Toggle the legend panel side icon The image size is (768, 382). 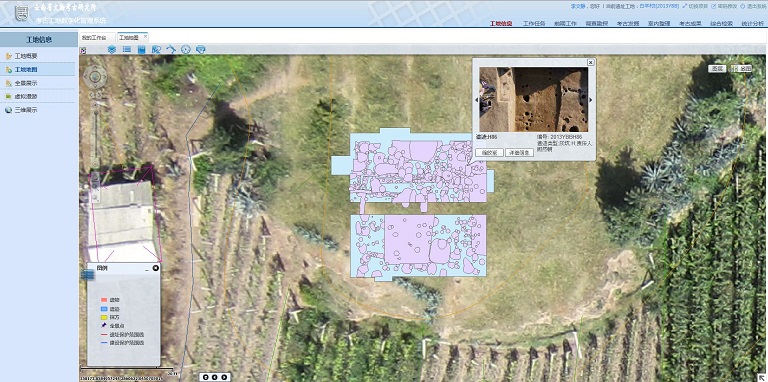[x=88, y=275]
